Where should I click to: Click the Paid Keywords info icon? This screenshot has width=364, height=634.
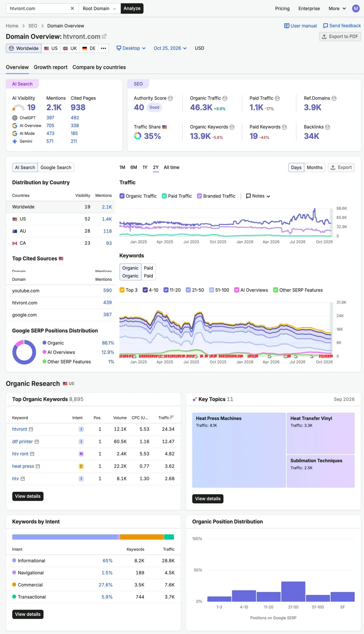coord(284,127)
